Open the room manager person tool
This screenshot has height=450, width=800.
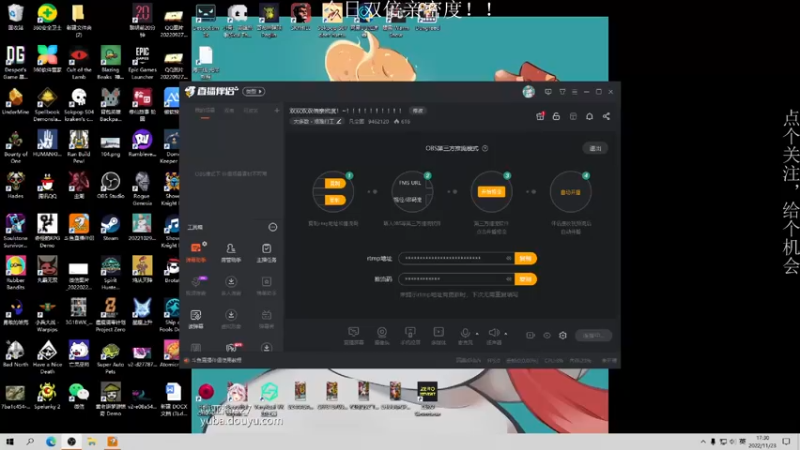coord(231,252)
